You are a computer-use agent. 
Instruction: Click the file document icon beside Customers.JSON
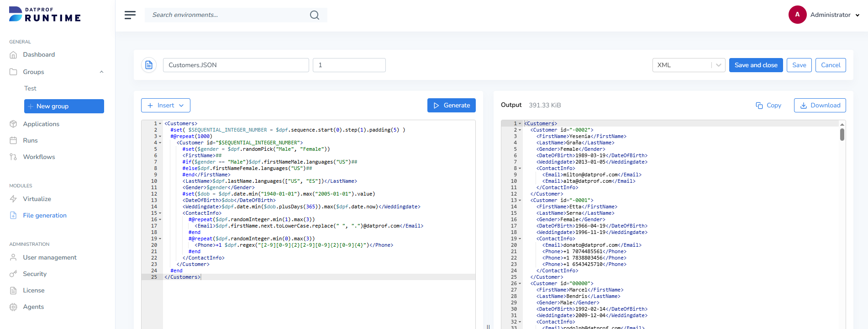coord(149,65)
